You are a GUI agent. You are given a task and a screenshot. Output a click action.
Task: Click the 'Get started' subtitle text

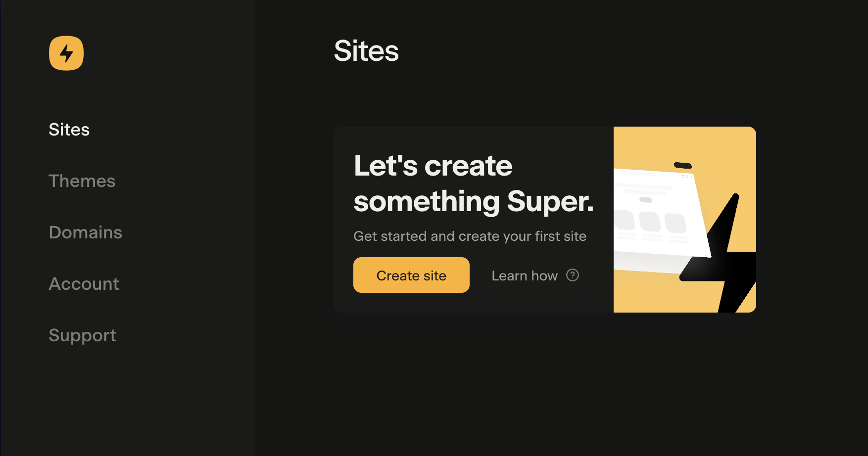[470, 236]
